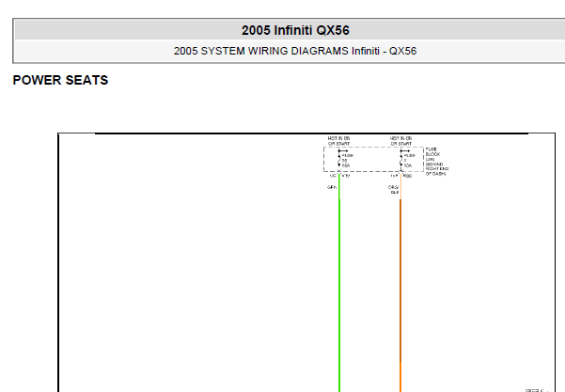Image resolution: width=565 pixels, height=392 pixels.
Task: Click '2005 SYSTEM WIRING DIAGRAMS Infiniti - QX56' subtitle
Action: click(x=295, y=51)
